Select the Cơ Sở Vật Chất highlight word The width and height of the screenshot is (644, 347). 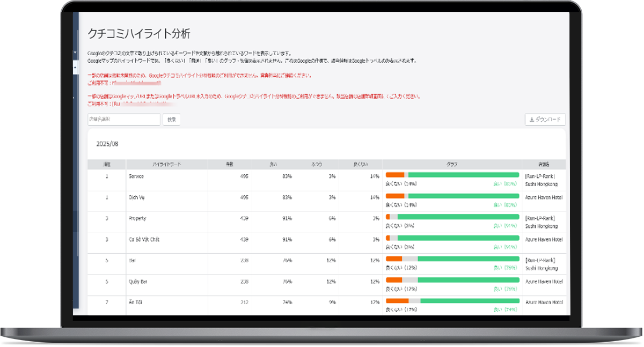144,239
